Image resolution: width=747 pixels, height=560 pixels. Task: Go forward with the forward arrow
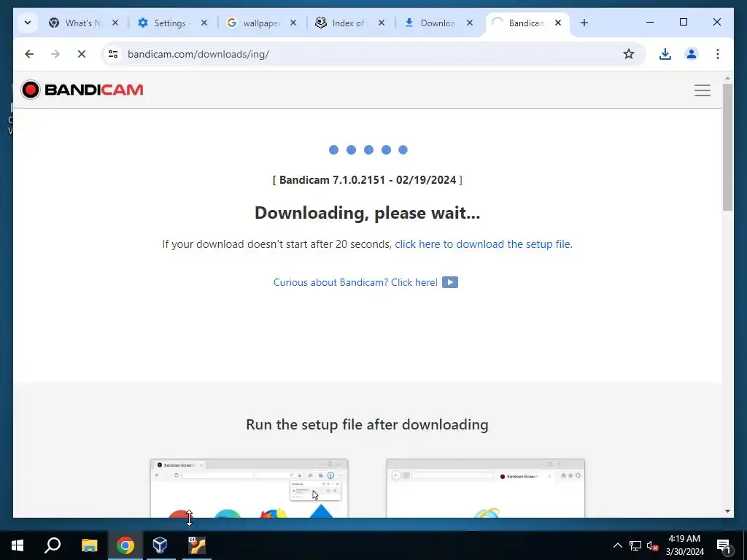55,54
